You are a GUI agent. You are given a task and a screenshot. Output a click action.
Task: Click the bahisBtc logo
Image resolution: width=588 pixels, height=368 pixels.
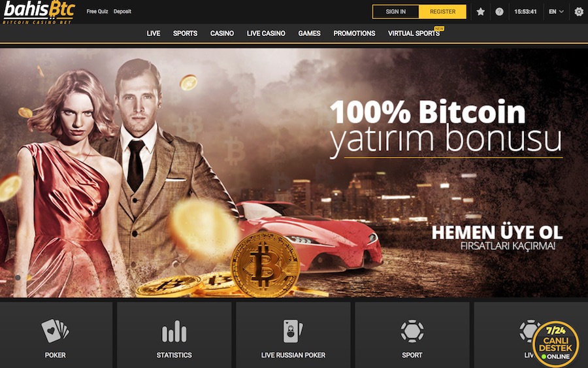[39, 12]
